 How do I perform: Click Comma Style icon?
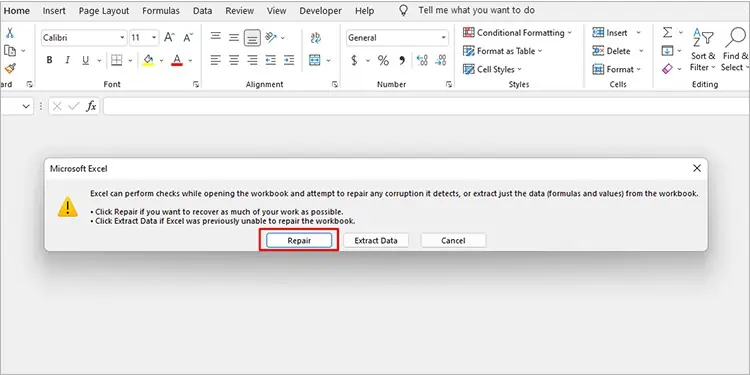click(402, 60)
